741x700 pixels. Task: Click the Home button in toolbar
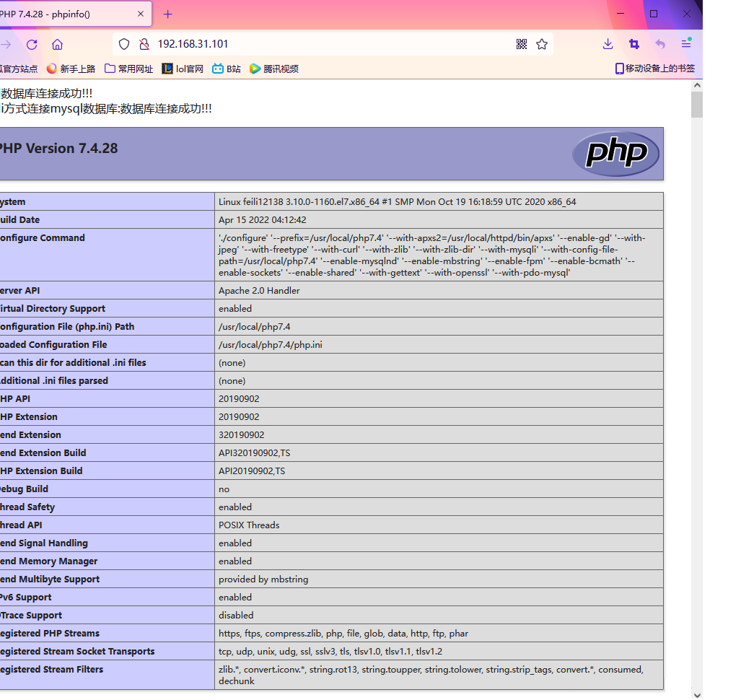(x=58, y=44)
